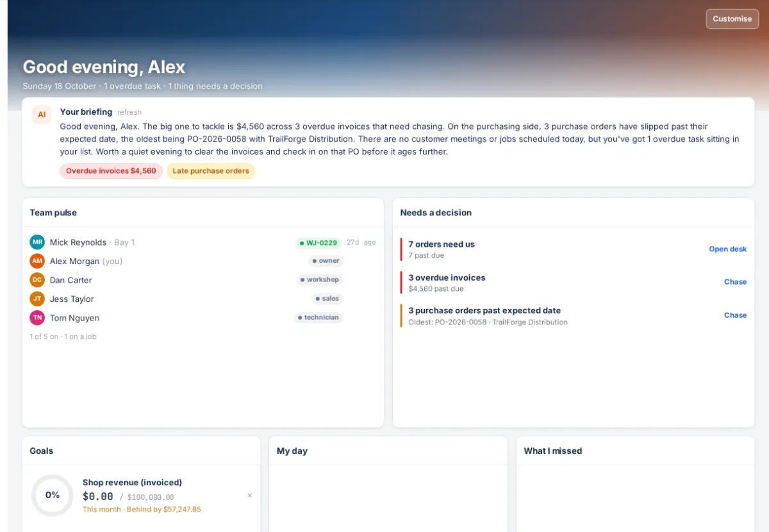Click the Late purchase orders chip
The width and height of the screenshot is (769, 532).
211,171
